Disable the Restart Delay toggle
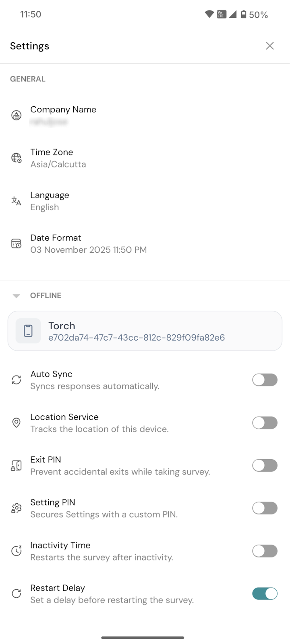The width and height of the screenshot is (290, 644). point(265,594)
